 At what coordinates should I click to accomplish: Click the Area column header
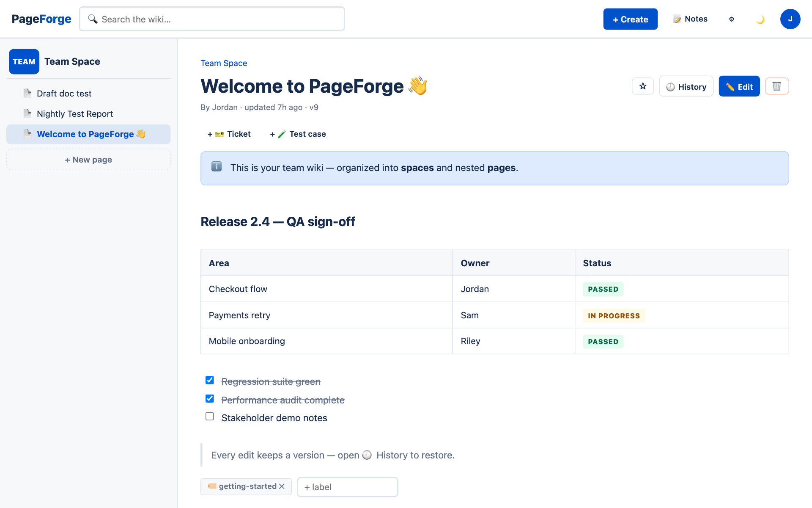pyautogui.click(x=326, y=263)
